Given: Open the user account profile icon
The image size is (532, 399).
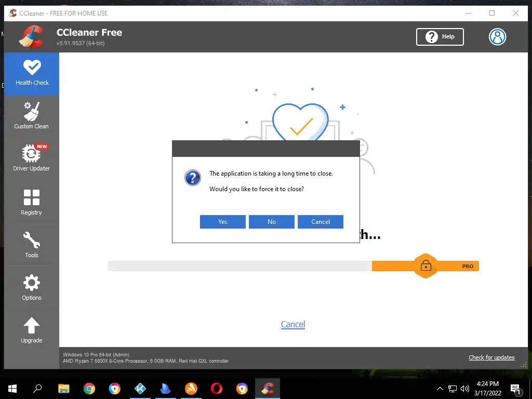Looking at the screenshot, I should point(497,37).
